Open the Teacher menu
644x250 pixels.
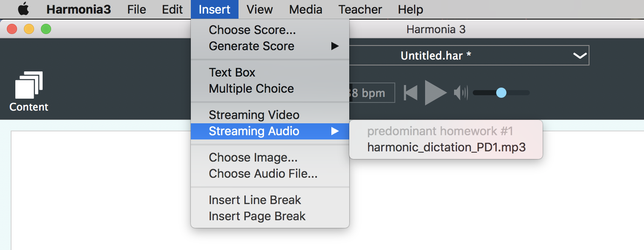360,9
